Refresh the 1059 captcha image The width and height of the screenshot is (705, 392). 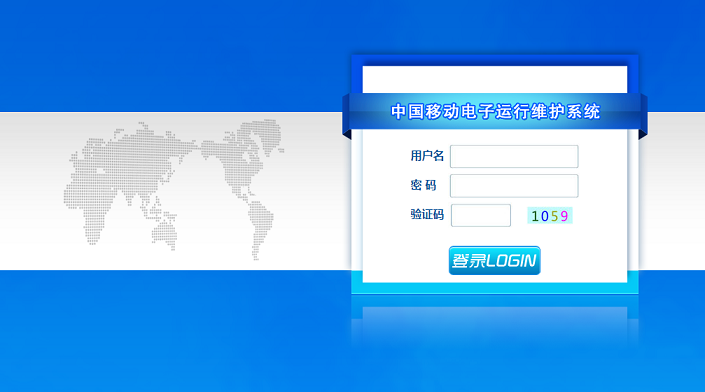click(549, 216)
